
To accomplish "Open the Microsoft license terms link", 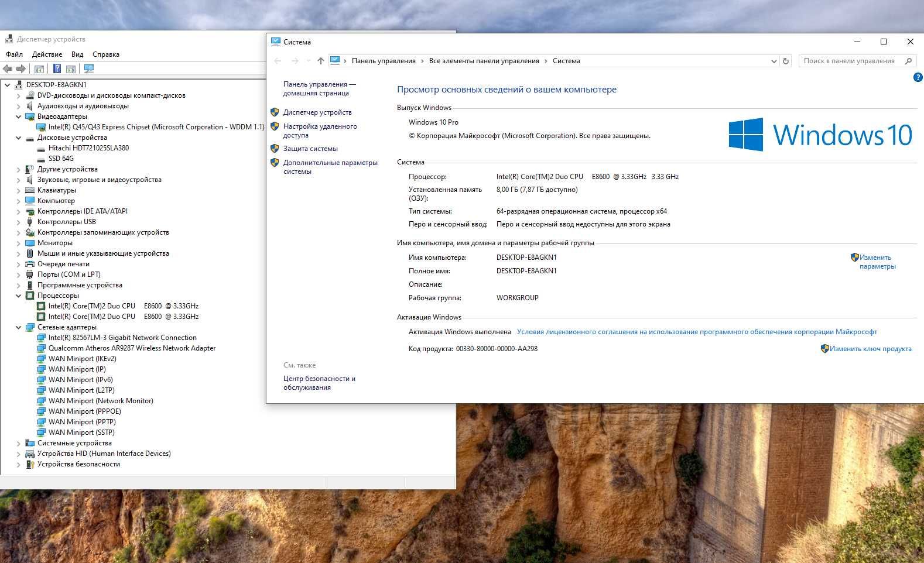I will pos(697,332).
